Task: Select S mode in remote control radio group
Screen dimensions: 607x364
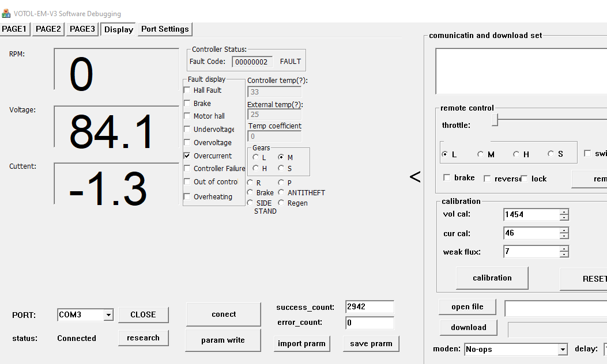Action: click(551, 154)
